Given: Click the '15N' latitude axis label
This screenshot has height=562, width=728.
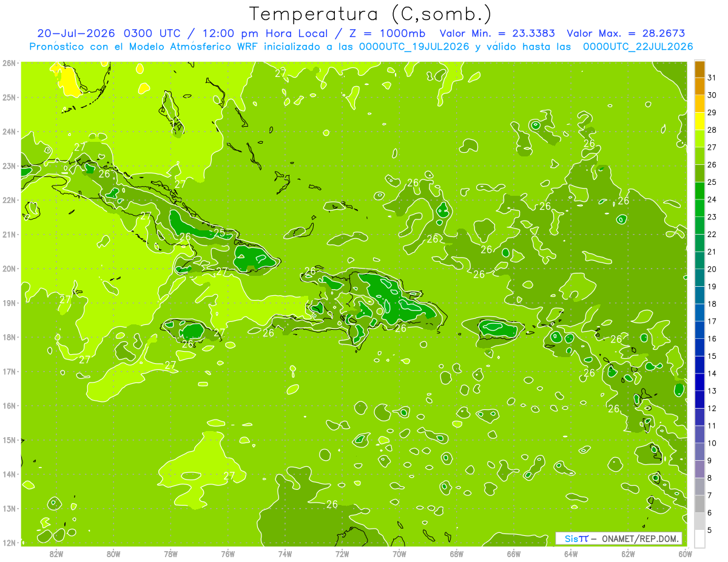Looking at the screenshot, I should coord(9,440).
